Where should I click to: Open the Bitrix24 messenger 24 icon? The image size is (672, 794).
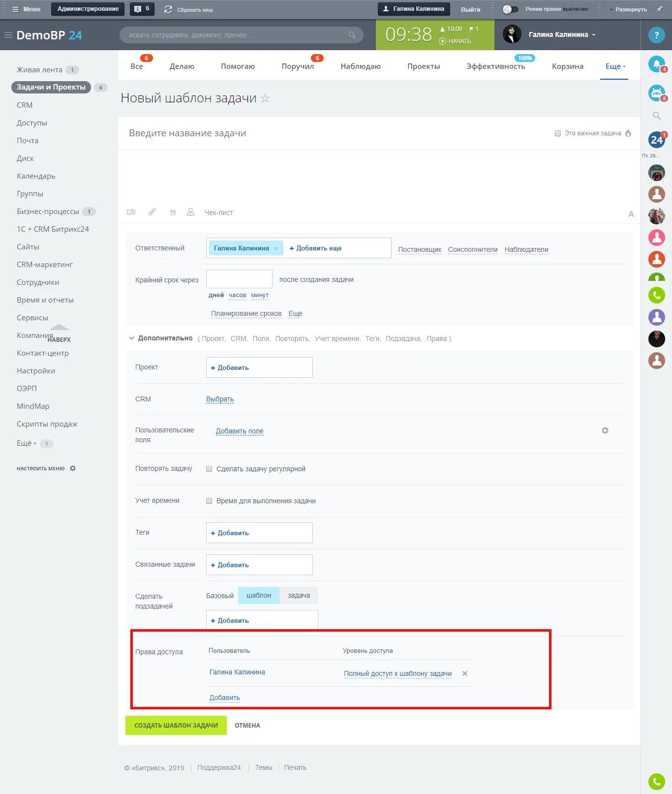pos(656,140)
